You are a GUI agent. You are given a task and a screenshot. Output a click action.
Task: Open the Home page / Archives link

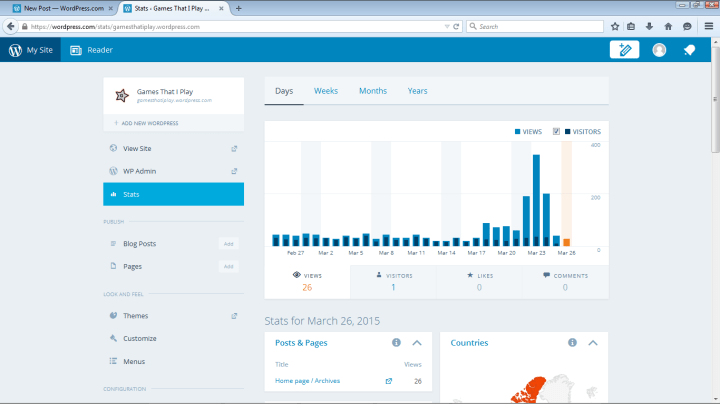(x=307, y=381)
